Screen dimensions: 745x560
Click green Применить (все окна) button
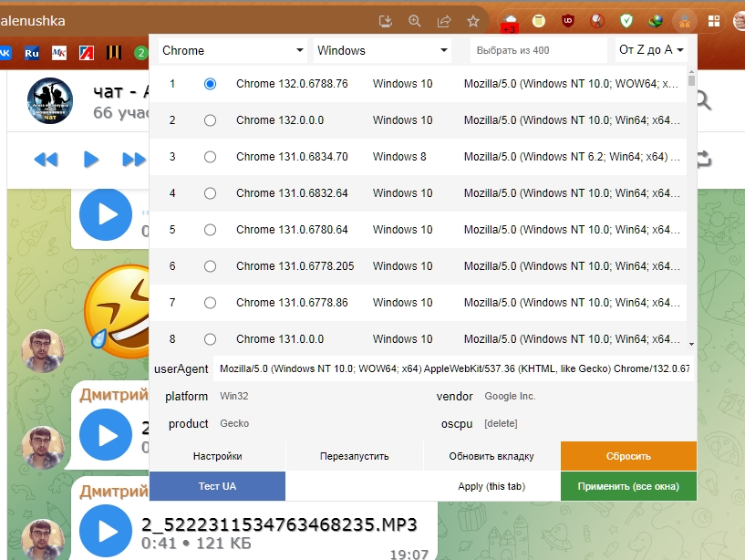click(628, 486)
